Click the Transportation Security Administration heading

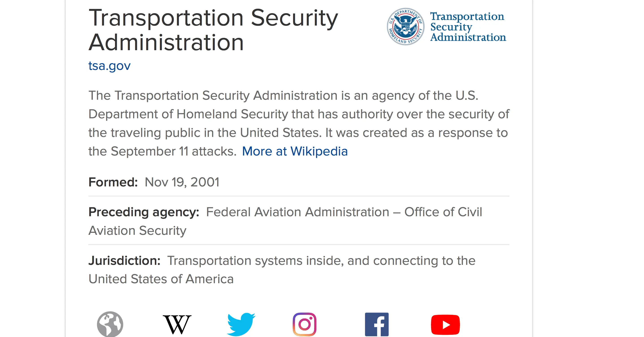coord(213,30)
